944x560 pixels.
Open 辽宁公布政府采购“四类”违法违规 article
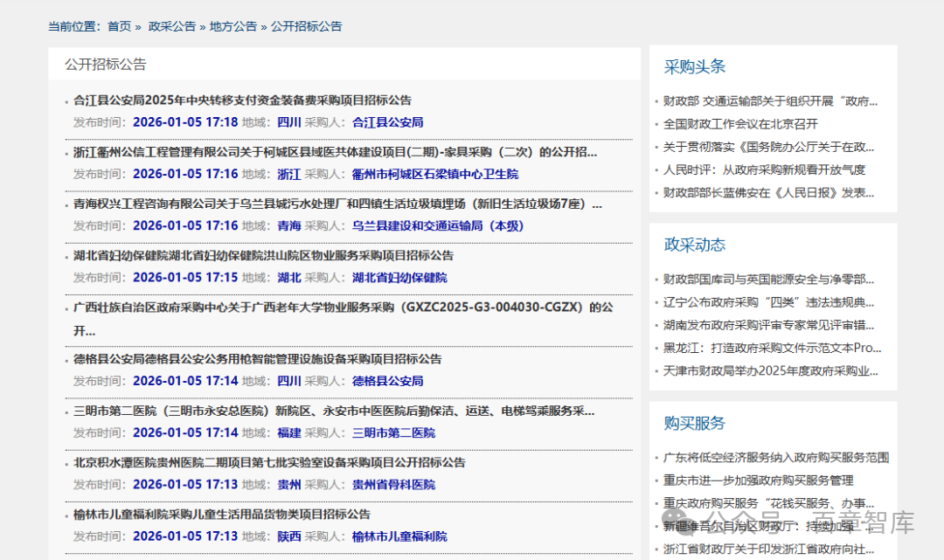[x=768, y=302]
